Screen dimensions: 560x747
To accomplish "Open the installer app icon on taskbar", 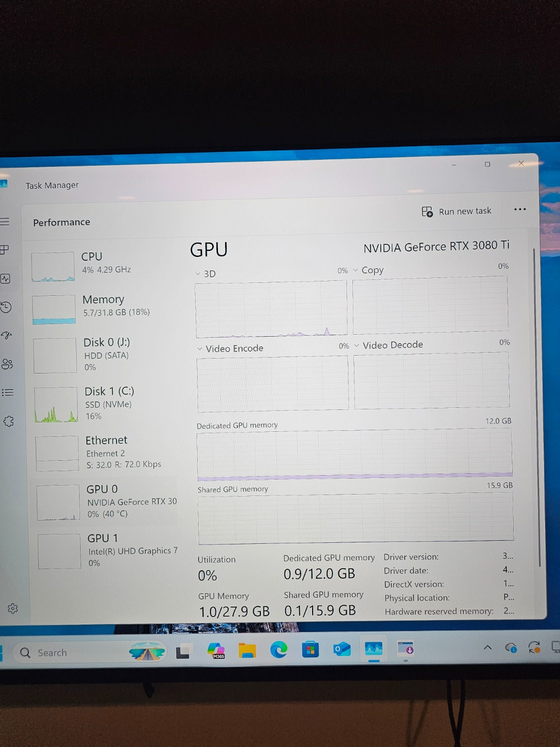I will coord(406,648).
